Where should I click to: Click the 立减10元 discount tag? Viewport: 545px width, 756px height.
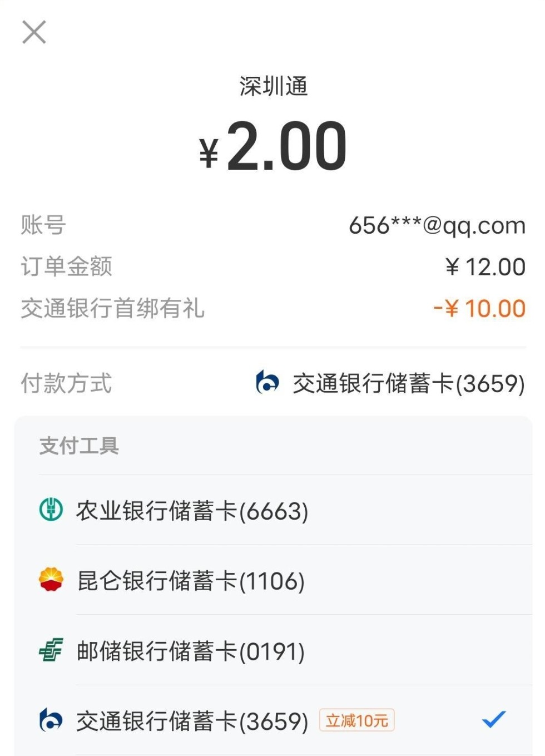pyautogui.click(x=356, y=720)
